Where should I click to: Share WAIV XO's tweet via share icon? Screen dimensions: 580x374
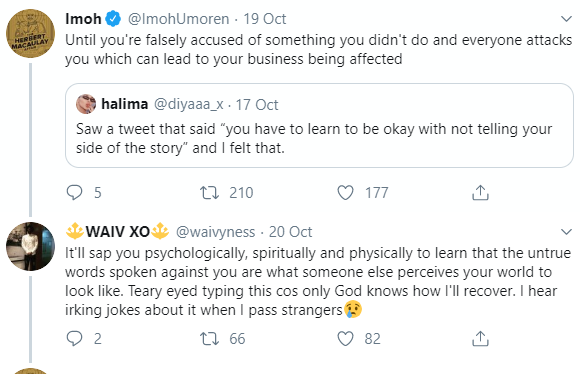coord(480,338)
